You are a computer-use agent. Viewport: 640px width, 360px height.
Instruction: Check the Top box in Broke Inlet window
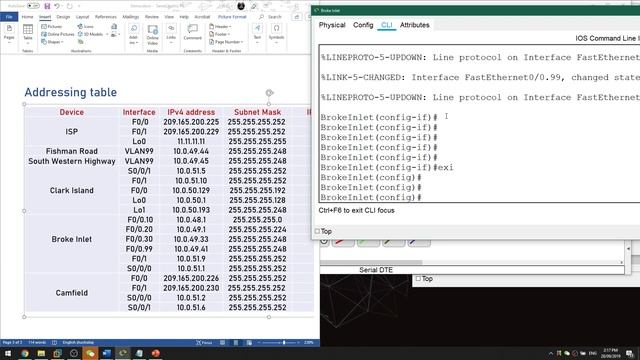click(317, 231)
